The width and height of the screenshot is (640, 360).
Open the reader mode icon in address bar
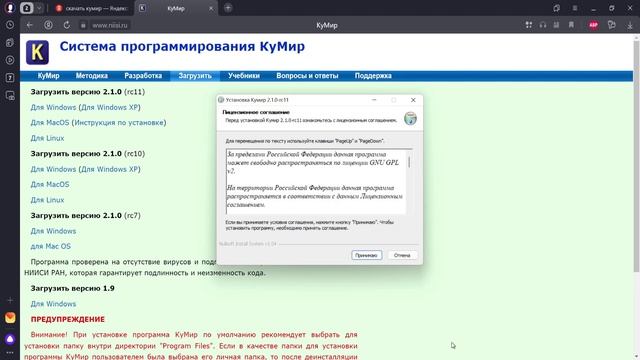(556, 25)
